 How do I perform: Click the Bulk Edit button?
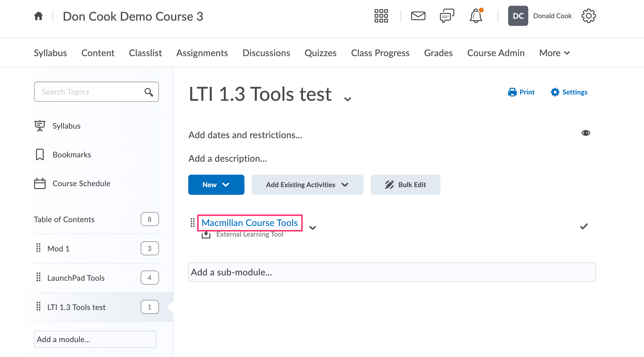[x=405, y=185]
